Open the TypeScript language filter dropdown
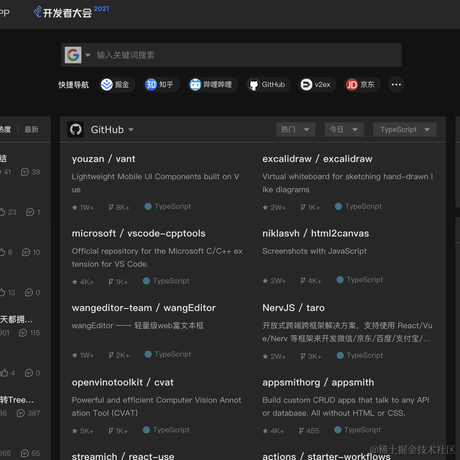Viewport: 460px width, 460px height. click(405, 129)
